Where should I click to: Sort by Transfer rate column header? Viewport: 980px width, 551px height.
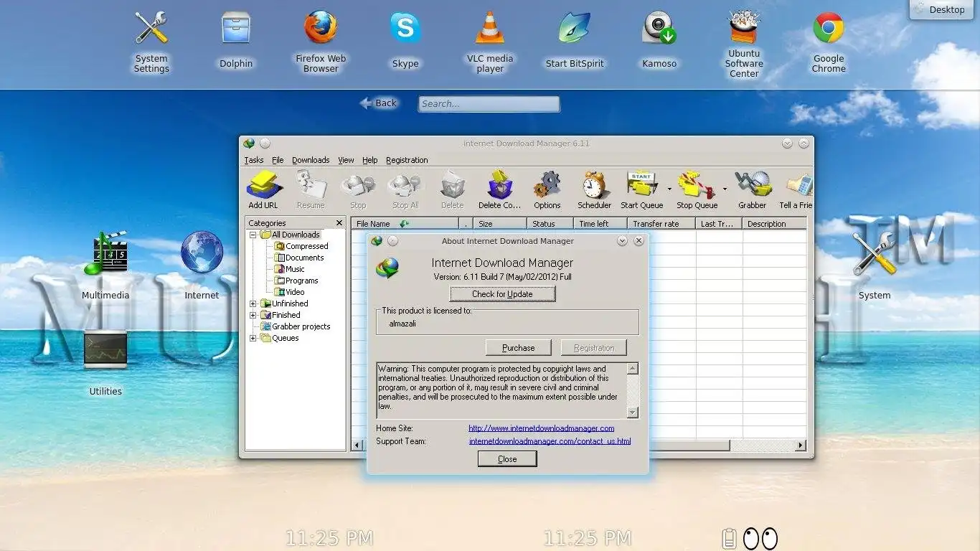click(x=661, y=224)
